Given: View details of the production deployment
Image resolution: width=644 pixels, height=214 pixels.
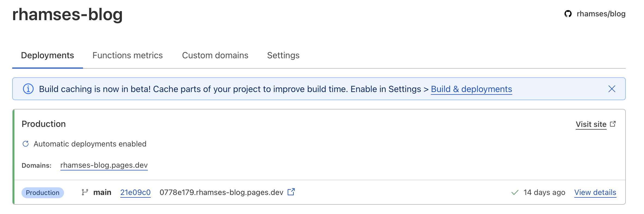Looking at the screenshot, I should coord(595,192).
